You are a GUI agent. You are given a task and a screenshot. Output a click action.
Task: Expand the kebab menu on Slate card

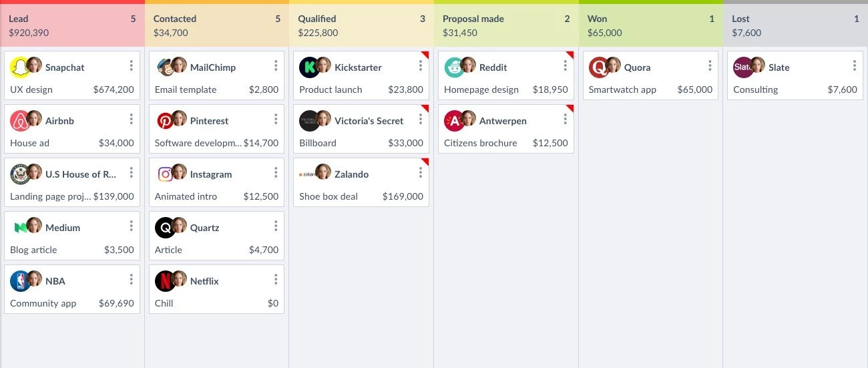click(855, 65)
